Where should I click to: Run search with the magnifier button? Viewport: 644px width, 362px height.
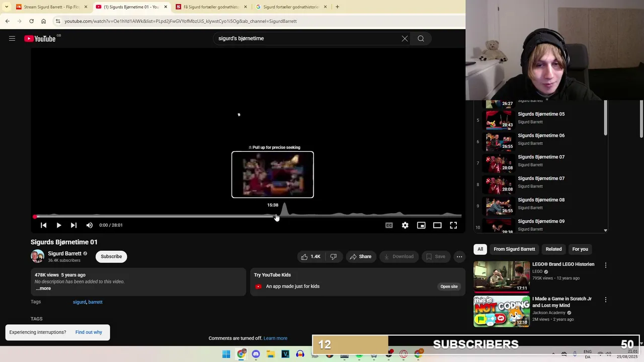tap(421, 38)
